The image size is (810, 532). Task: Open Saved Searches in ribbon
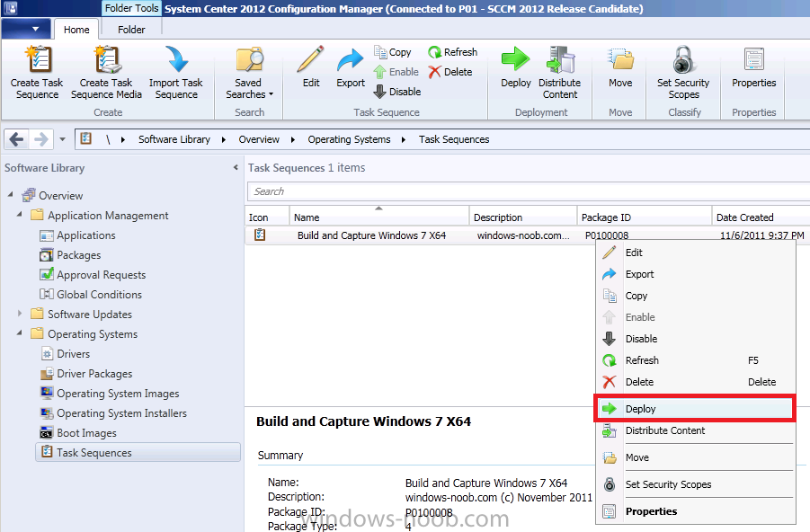point(249,72)
